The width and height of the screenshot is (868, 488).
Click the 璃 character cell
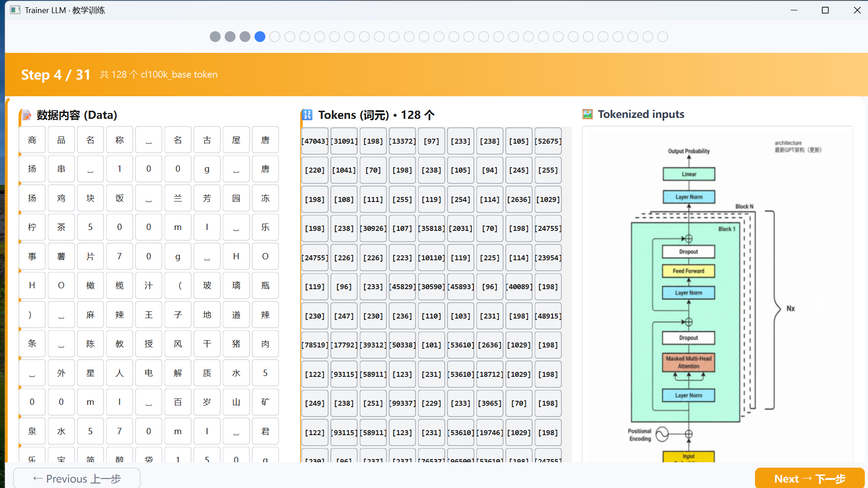(x=236, y=286)
